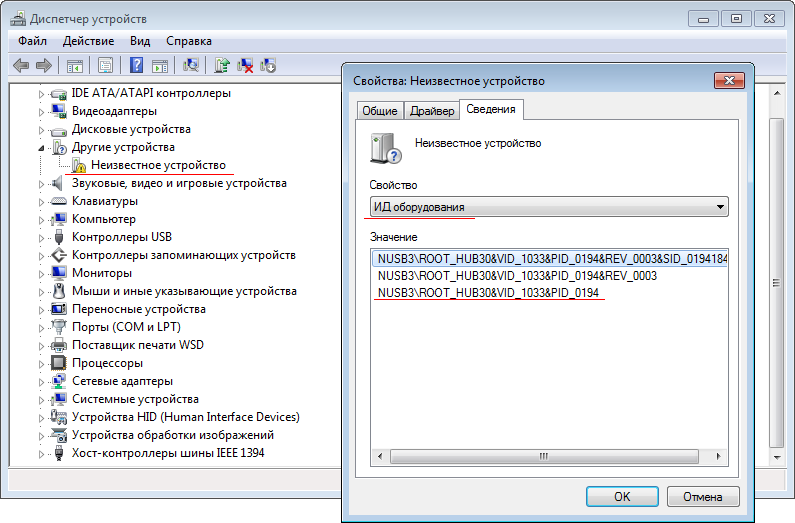Click the Forward arrow toolbar icon
Image resolution: width=795 pixels, height=523 pixels.
click(44, 65)
